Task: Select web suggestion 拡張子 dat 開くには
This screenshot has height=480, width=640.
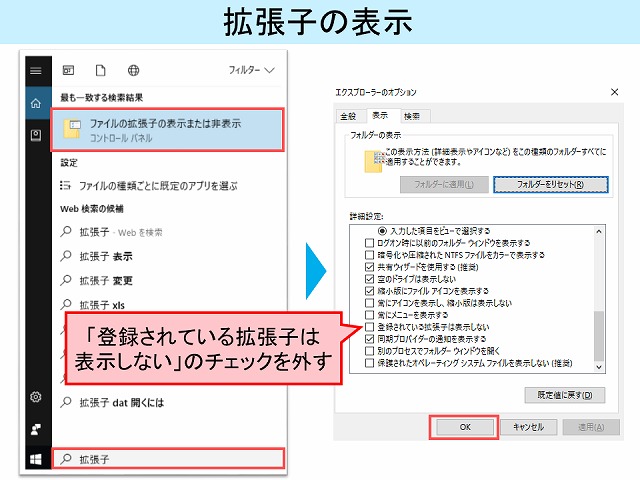Action: coord(122,403)
